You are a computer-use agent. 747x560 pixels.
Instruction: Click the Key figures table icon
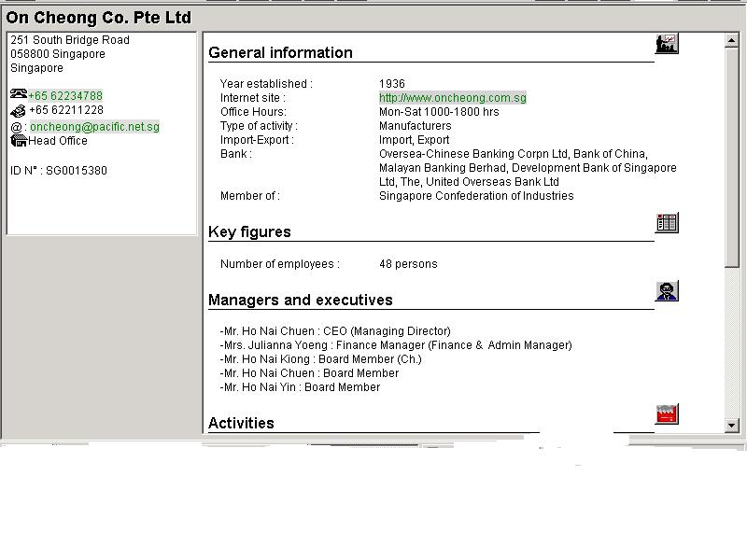pos(667,222)
